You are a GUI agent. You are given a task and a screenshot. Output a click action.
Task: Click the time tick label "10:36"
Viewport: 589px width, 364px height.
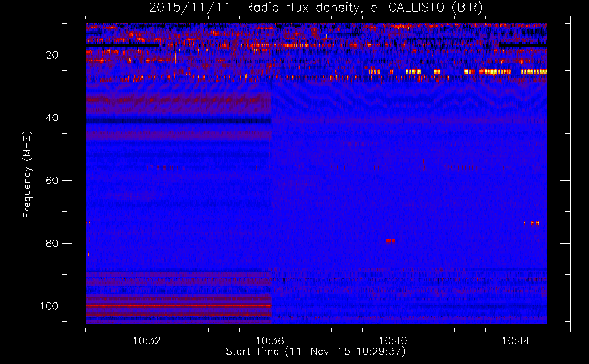(x=270, y=341)
